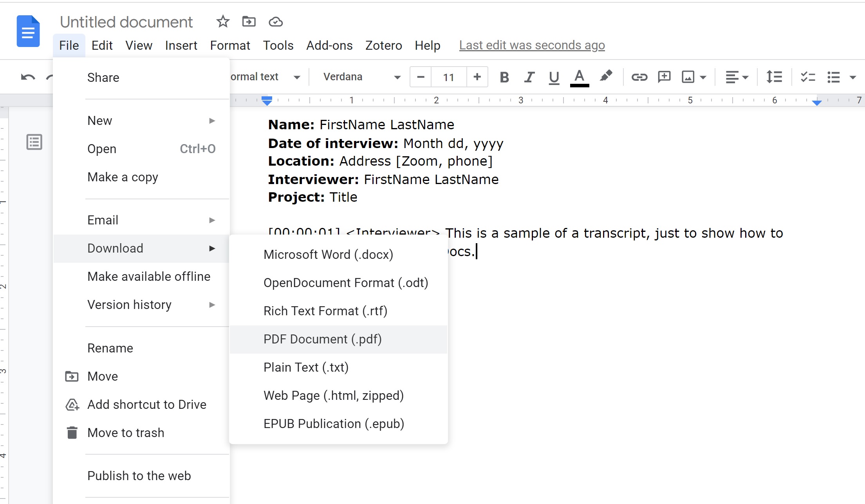
Task: Select the Download menu item
Action: [141, 248]
